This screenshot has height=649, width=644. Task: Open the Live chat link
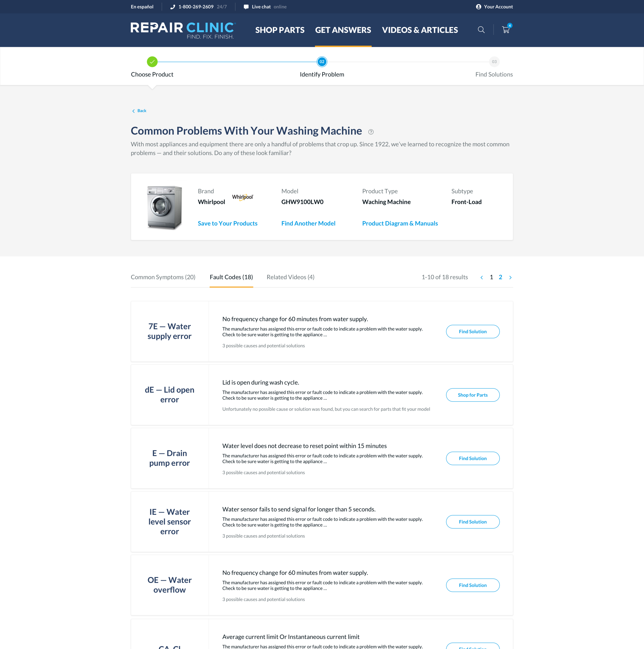pos(261,7)
